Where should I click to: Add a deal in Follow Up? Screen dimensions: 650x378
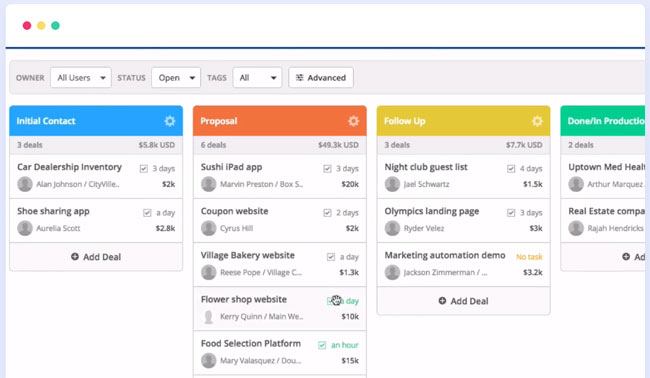463,301
